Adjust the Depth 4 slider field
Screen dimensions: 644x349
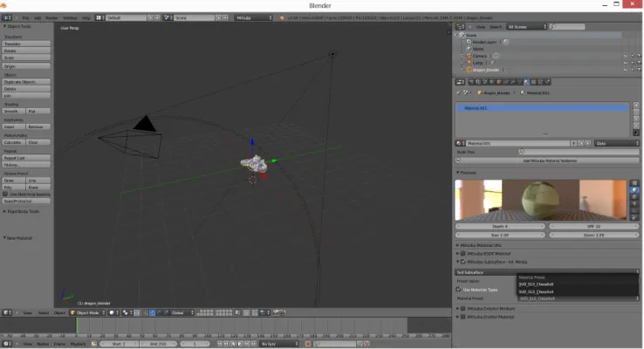coord(500,226)
